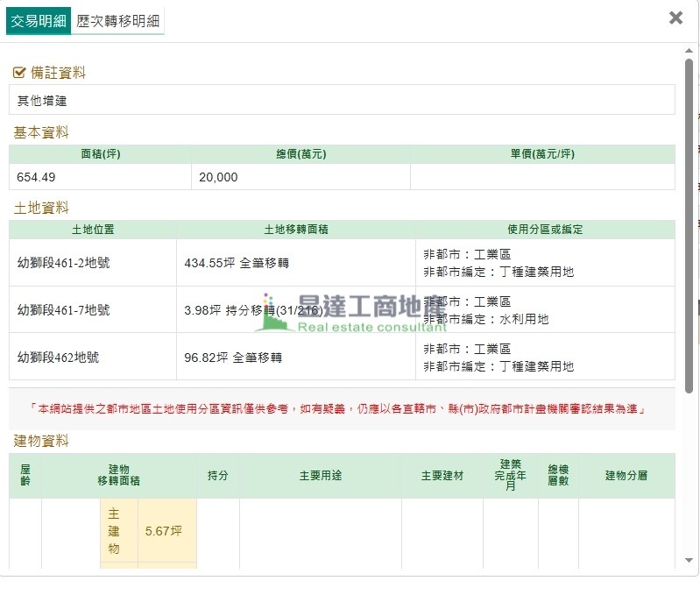Image resolution: width=700 pixels, height=602 pixels.
Task: Select the 20,000 total price cell
Action: click(x=301, y=177)
